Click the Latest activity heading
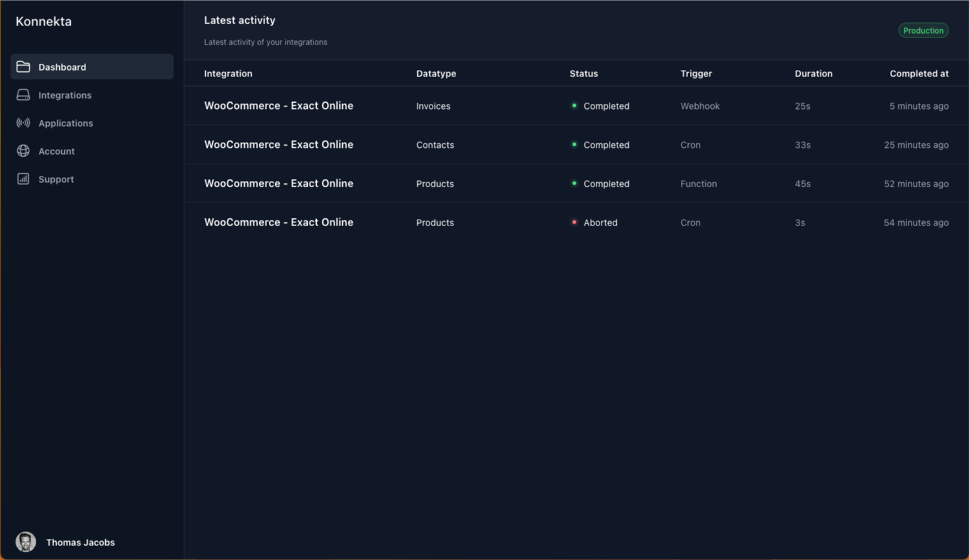The width and height of the screenshot is (969, 560). 240,20
